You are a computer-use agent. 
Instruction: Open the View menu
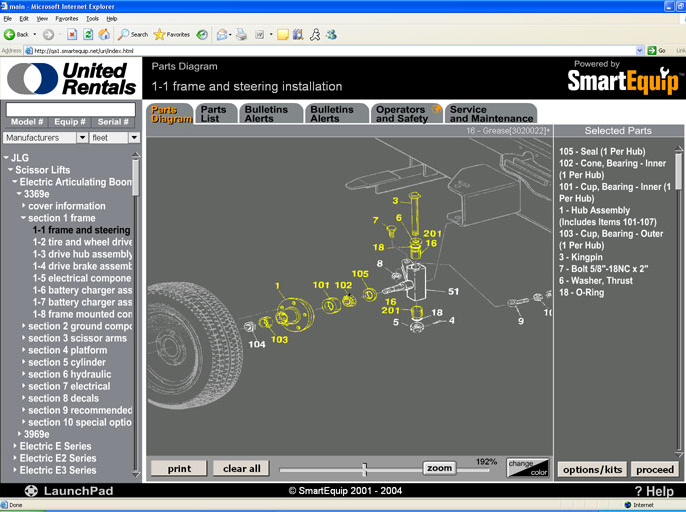(42, 19)
